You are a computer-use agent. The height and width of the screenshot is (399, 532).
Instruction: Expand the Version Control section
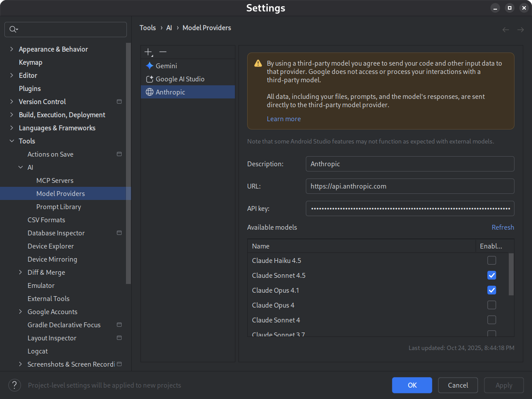[x=11, y=101]
